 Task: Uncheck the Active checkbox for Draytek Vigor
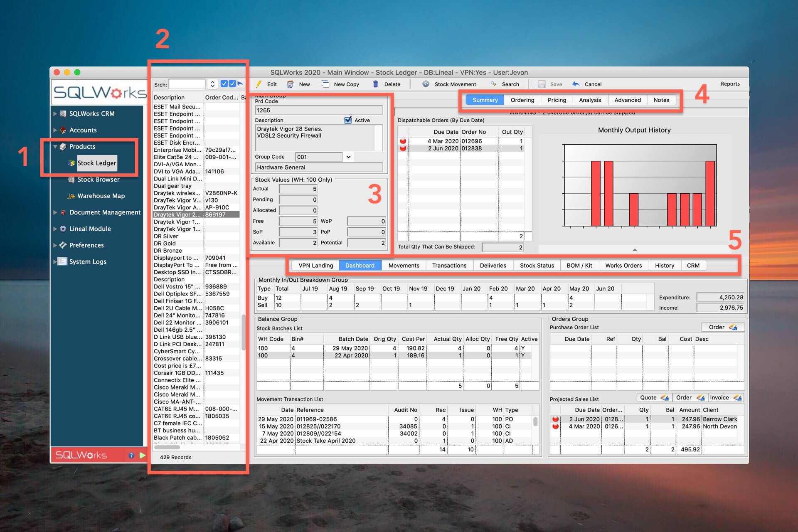348,120
